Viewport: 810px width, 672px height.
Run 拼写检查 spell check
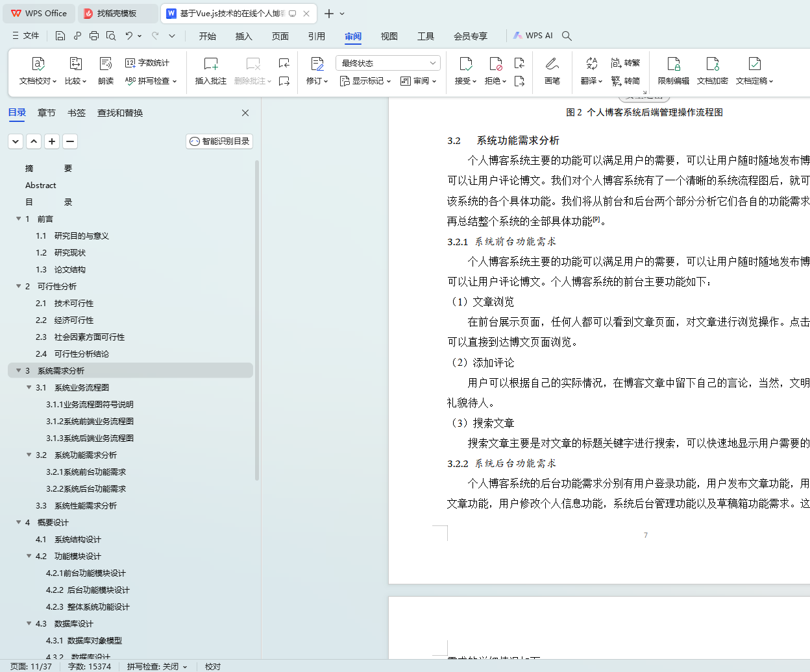(x=151, y=81)
